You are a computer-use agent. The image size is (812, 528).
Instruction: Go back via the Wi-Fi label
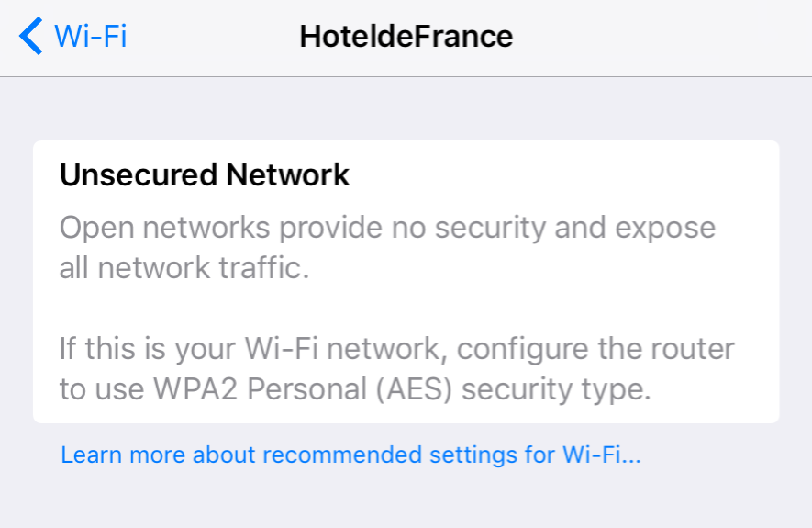(x=90, y=37)
